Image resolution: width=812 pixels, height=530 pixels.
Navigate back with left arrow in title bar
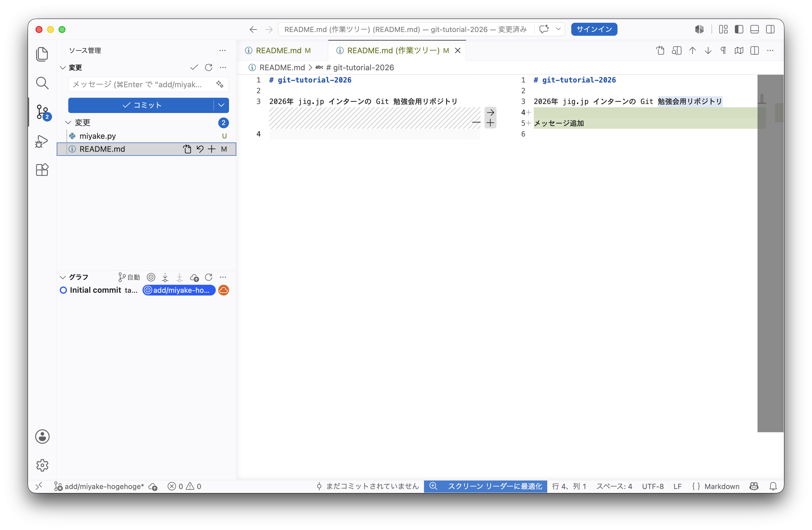pyautogui.click(x=253, y=29)
